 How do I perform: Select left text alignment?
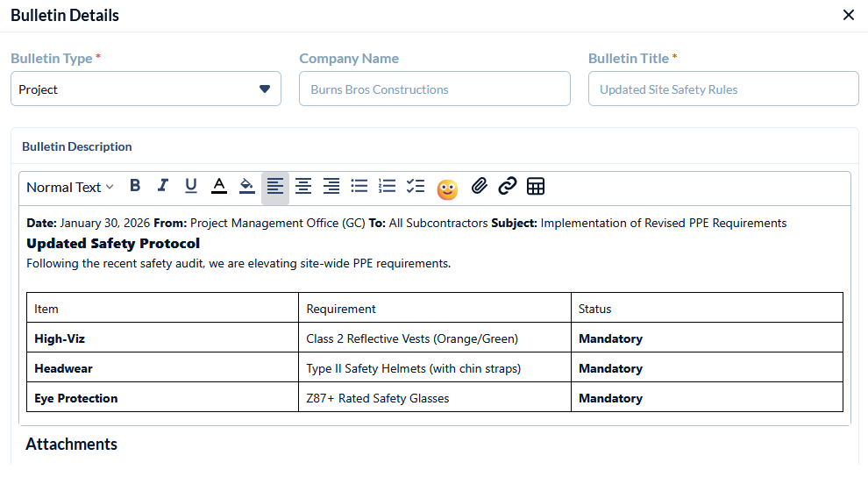click(x=275, y=186)
